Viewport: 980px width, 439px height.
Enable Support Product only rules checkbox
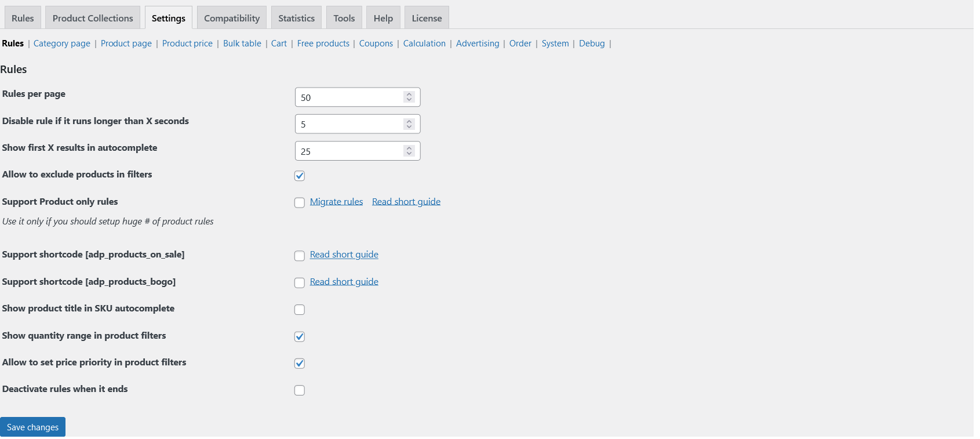click(300, 202)
